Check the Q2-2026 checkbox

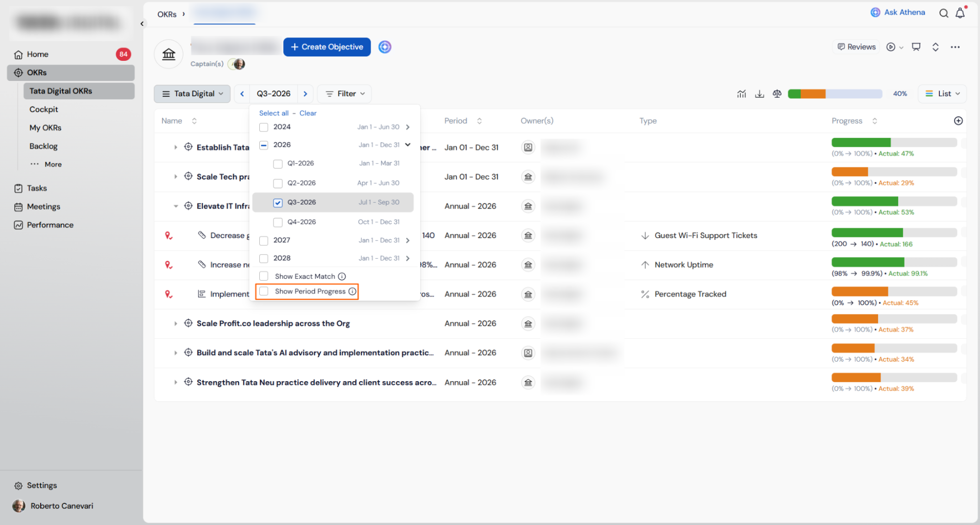278,184
